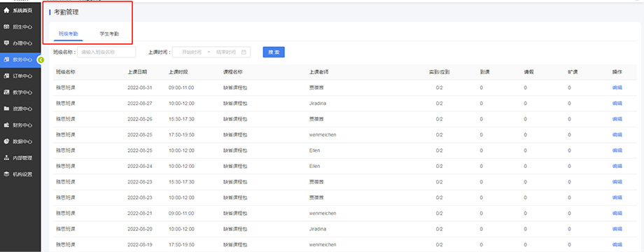Click 编辑 for the 2022-08-21 row
644x252 pixels.
tap(617, 213)
